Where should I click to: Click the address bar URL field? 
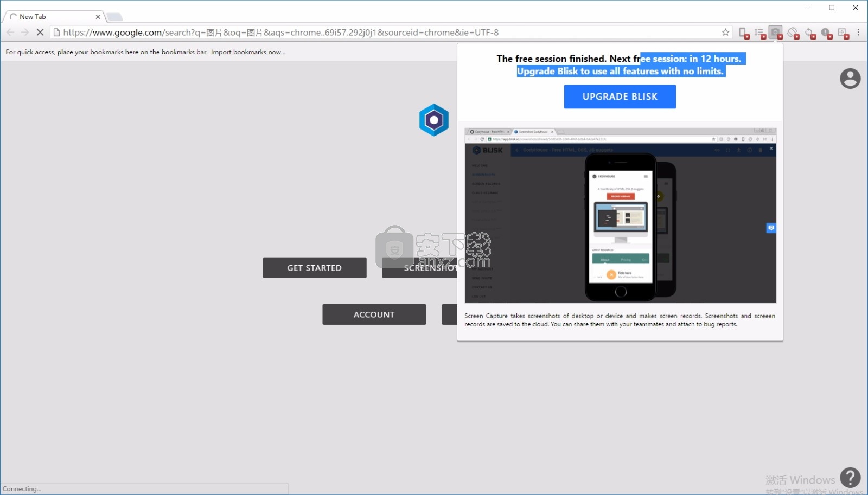pyautogui.click(x=391, y=33)
